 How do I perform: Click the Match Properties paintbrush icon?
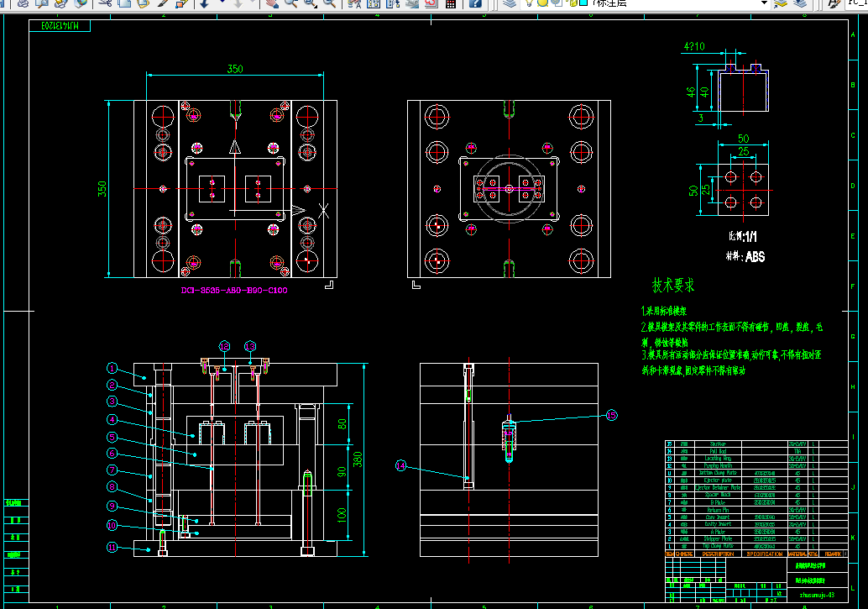click(163, 3)
